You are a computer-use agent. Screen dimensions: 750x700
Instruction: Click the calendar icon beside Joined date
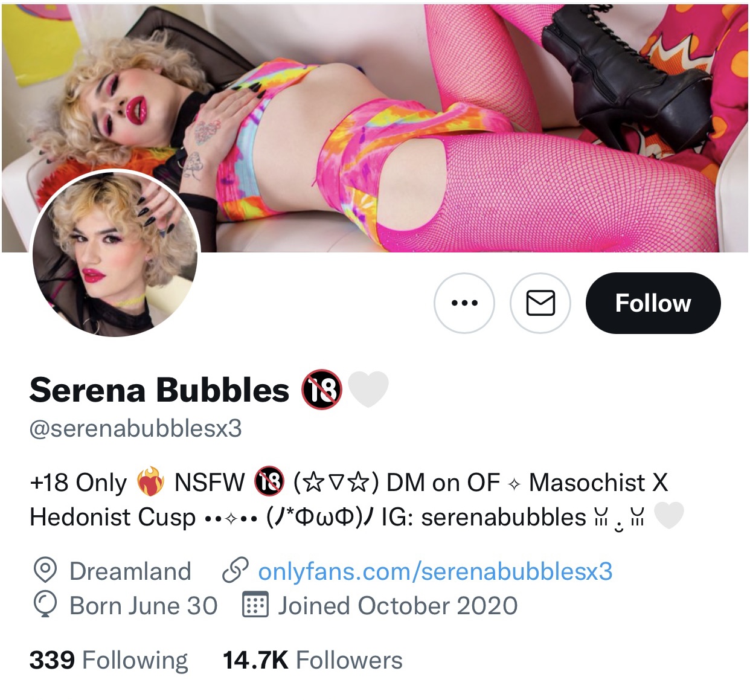pyautogui.click(x=255, y=605)
